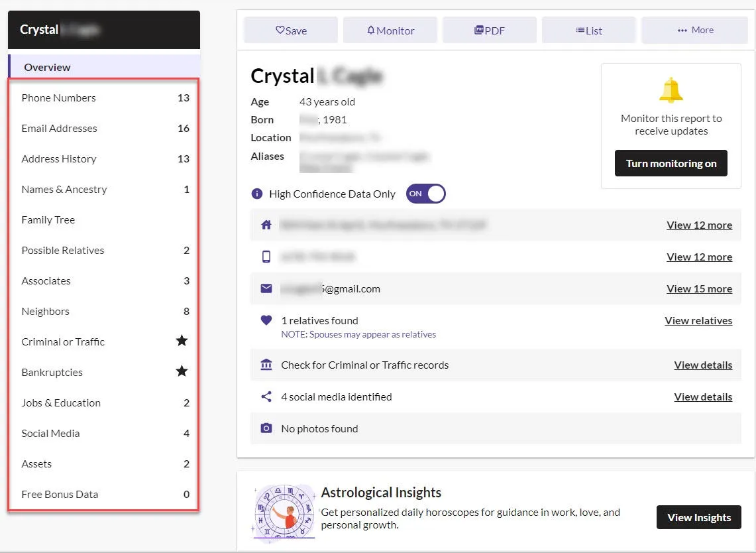Click the Astrological Insights zodiac thumbnail
Viewport: 756px width, 553px height.
click(283, 511)
